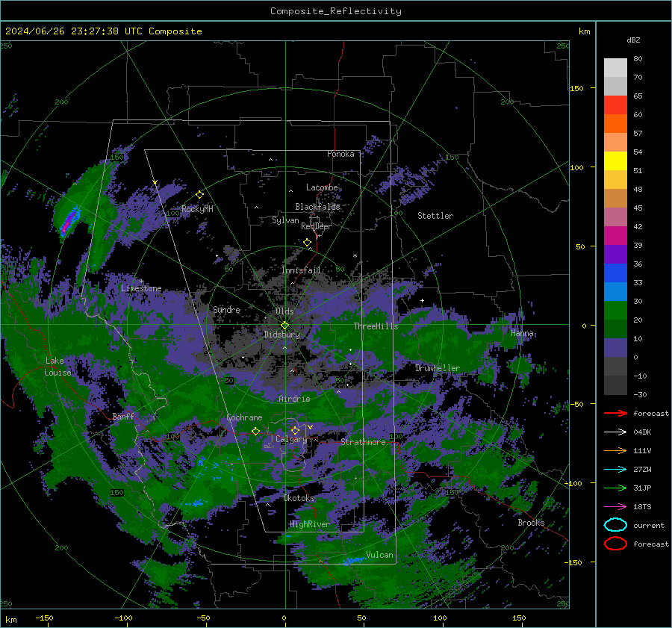Click the Innisfail map label
This screenshot has width=672, height=628.
(x=302, y=270)
